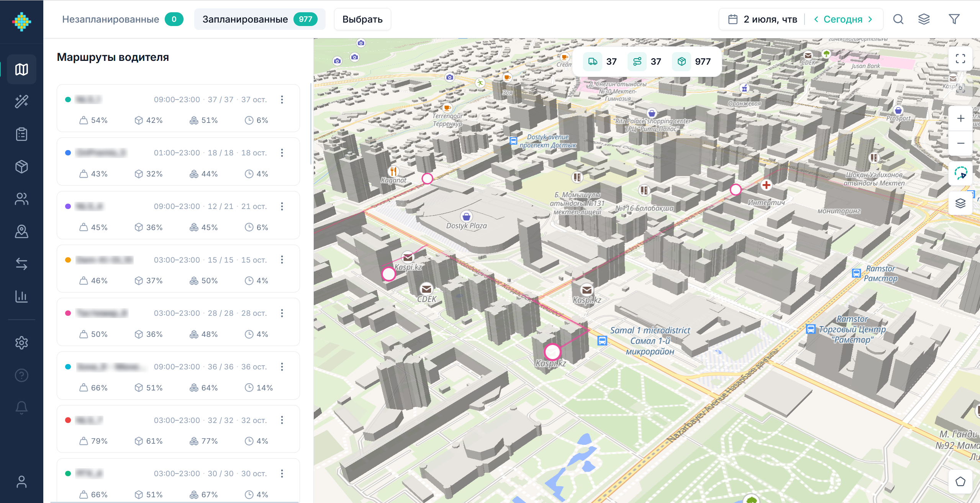Open the magic wand auto-planning icon
980x503 pixels.
(21, 101)
